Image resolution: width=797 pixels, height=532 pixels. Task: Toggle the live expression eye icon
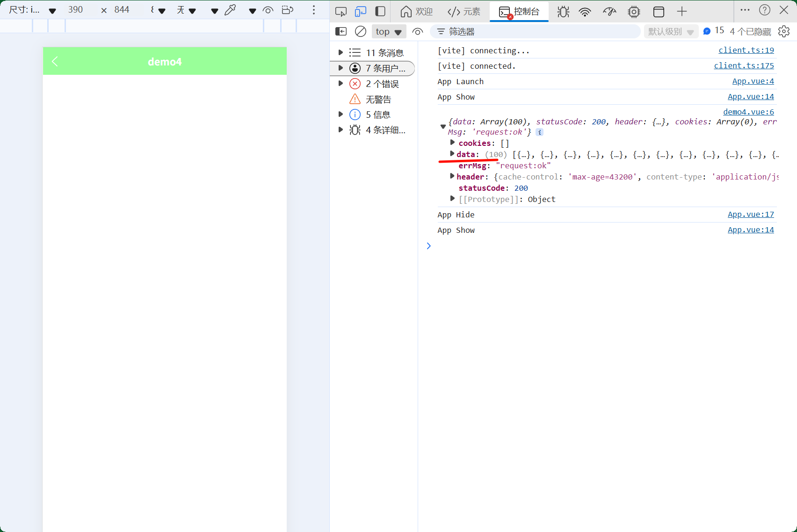click(x=417, y=31)
